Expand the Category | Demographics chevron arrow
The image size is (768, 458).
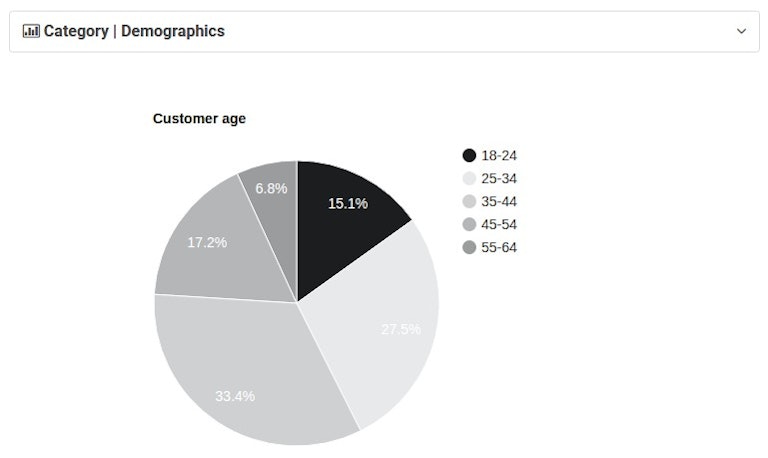(x=741, y=31)
